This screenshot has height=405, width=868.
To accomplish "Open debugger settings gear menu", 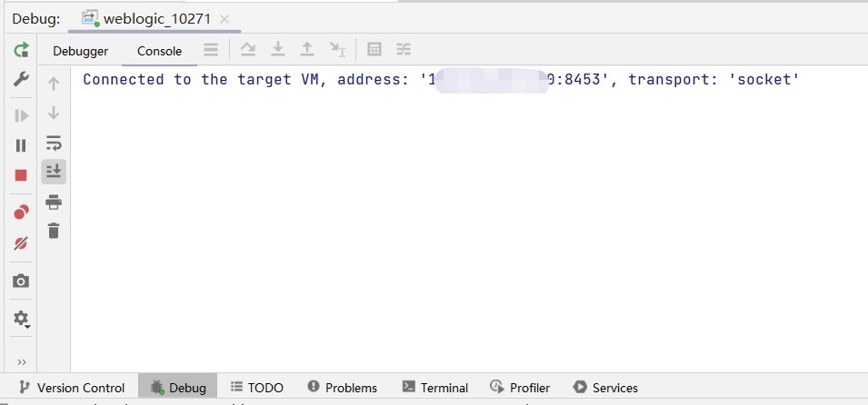I will click(21, 318).
